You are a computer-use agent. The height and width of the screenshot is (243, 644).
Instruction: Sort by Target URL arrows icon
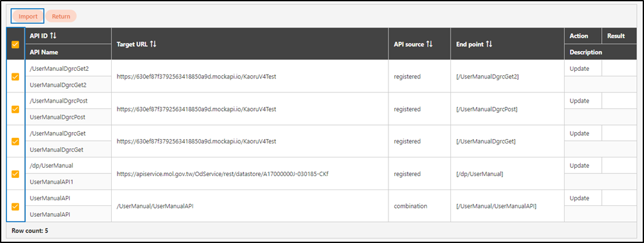point(153,44)
